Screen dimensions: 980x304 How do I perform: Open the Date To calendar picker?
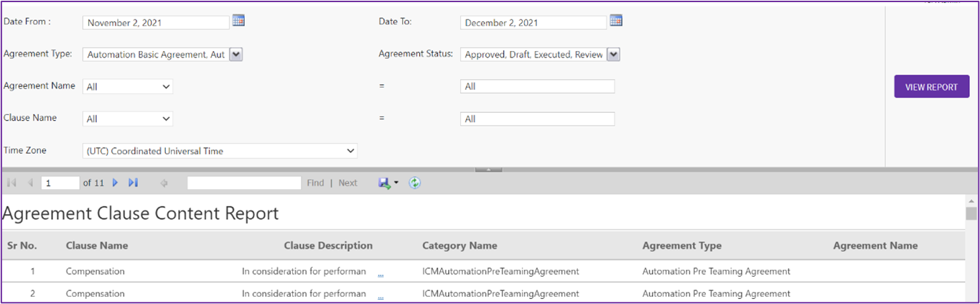[615, 21]
